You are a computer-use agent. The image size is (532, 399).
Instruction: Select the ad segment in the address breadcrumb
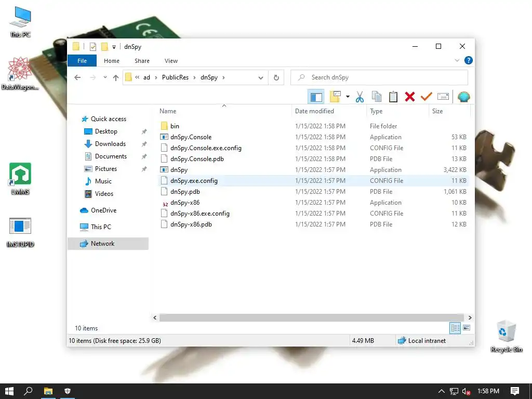coord(147,77)
